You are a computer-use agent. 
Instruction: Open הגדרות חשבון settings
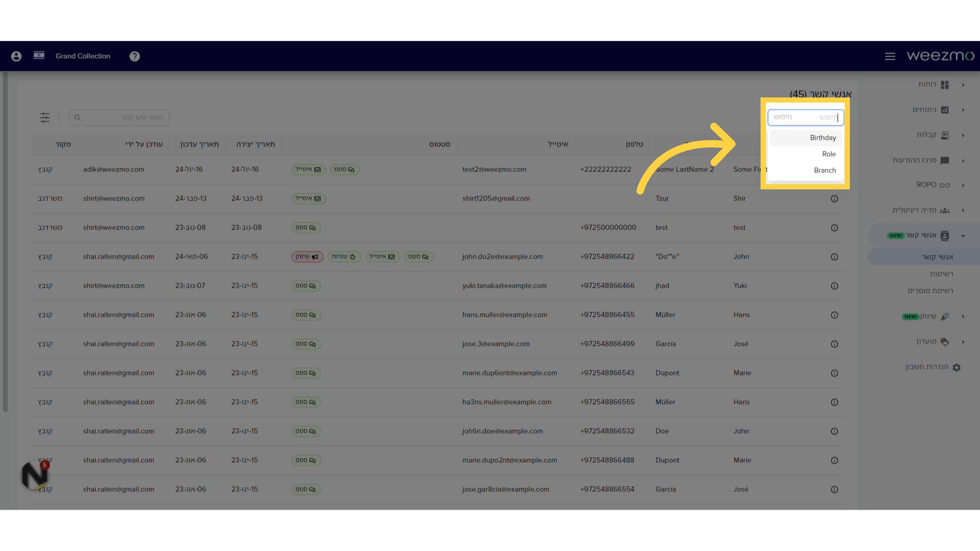pyautogui.click(x=926, y=367)
